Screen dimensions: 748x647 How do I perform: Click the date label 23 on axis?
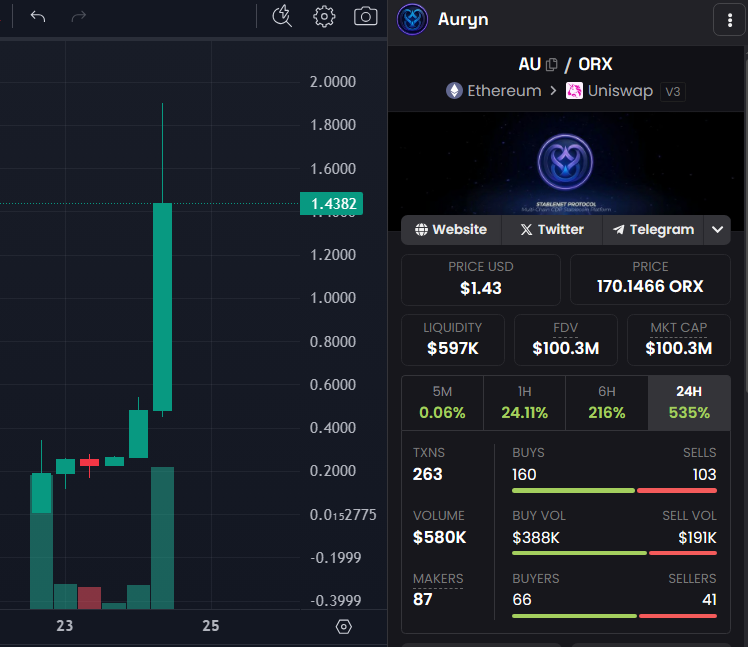[65, 626]
